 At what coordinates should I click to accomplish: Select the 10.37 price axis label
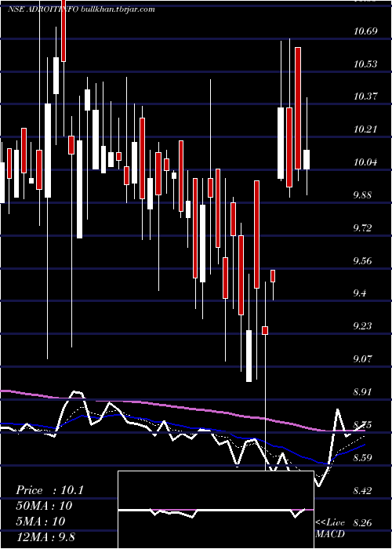coord(365,96)
